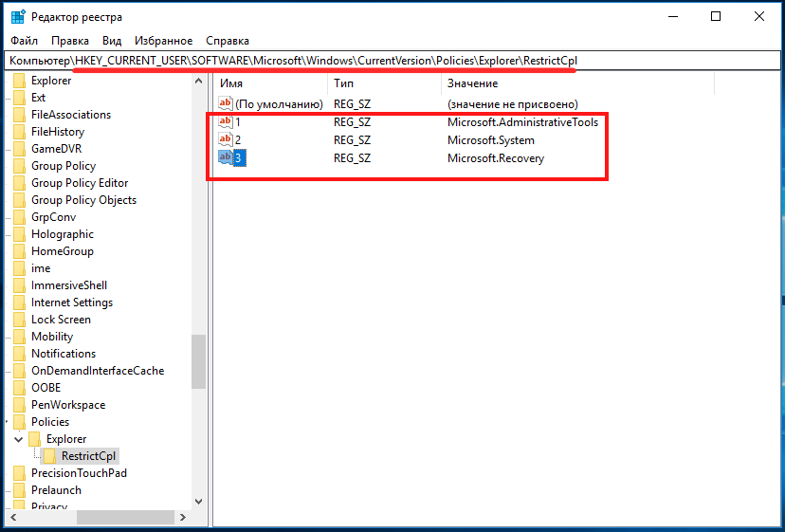Select the Notifications key
The width and height of the screenshot is (785, 532).
[64, 354]
